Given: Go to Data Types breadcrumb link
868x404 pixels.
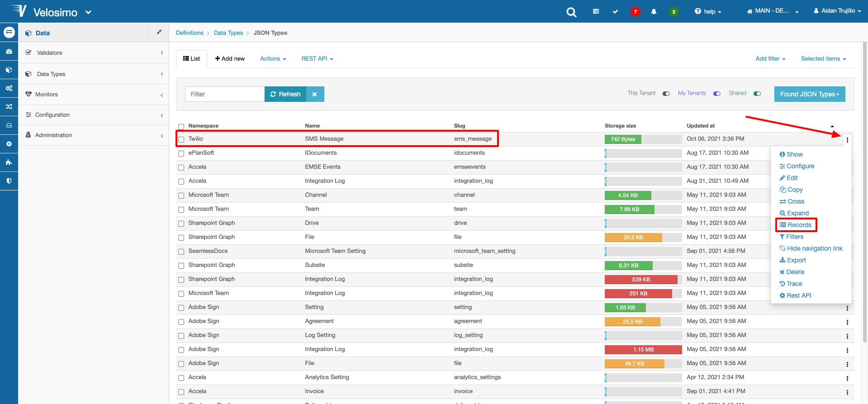Looking at the screenshot, I should (x=228, y=33).
